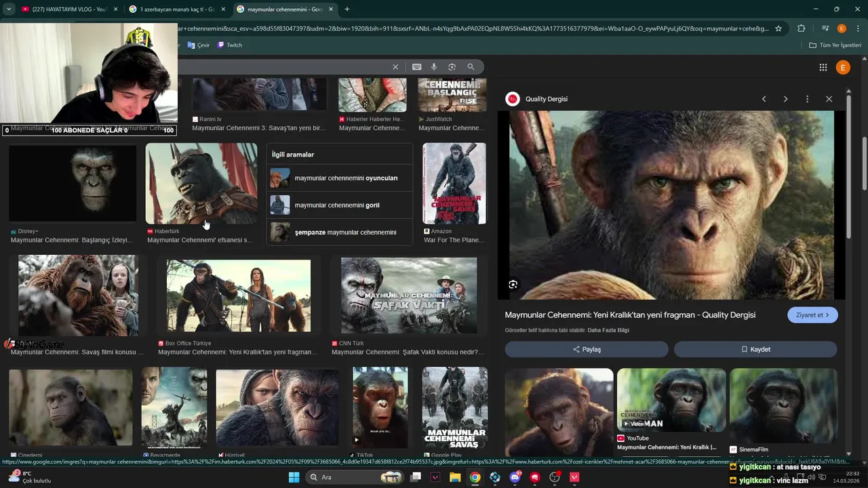Open the large preview ape image
This screenshot has width=868, height=488.
click(x=671, y=205)
